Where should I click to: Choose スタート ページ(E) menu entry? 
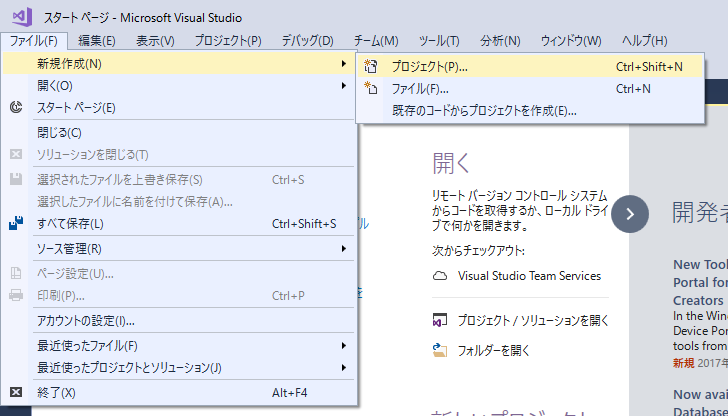point(179,108)
